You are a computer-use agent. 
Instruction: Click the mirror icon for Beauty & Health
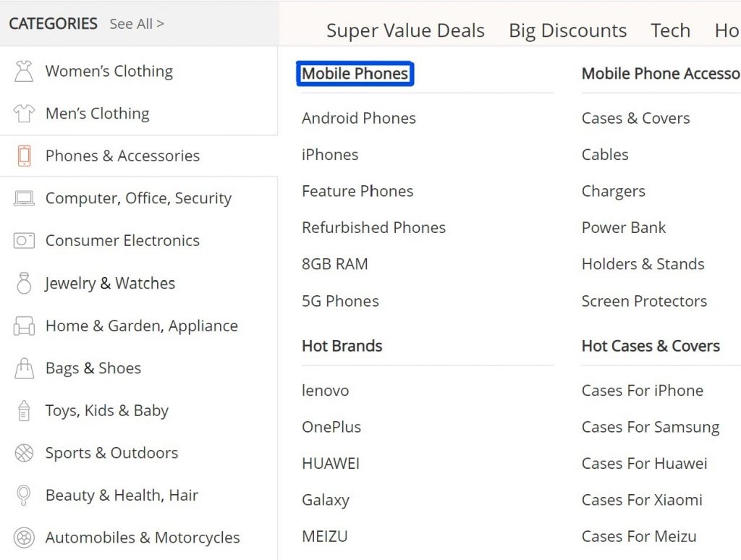(x=24, y=496)
